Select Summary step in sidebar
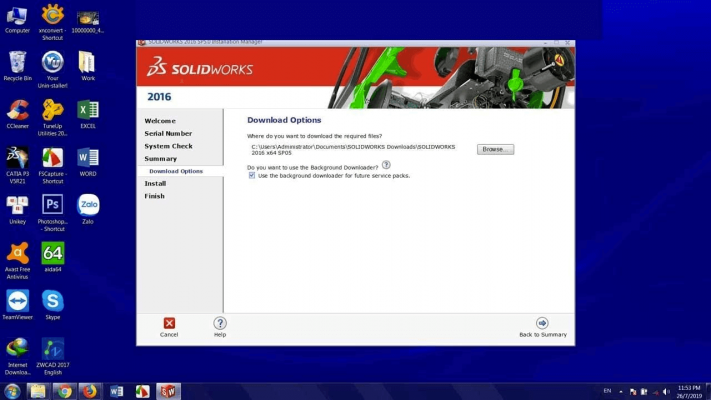711x400 pixels. 160,158
